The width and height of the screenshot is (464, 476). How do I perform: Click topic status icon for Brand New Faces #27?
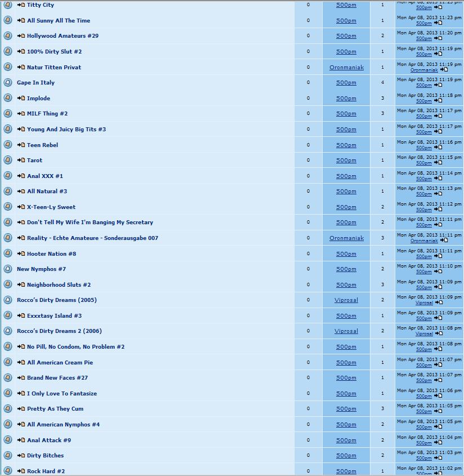(8, 377)
